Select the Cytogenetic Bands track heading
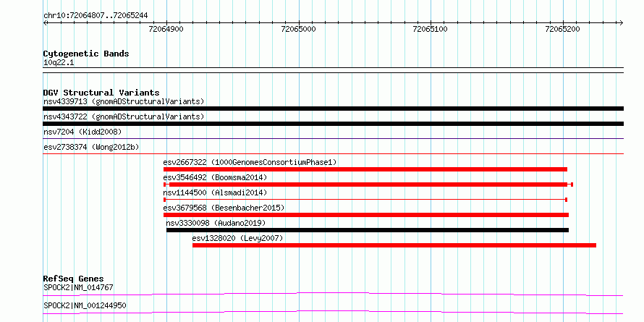644x322 pixels. pyautogui.click(x=86, y=54)
